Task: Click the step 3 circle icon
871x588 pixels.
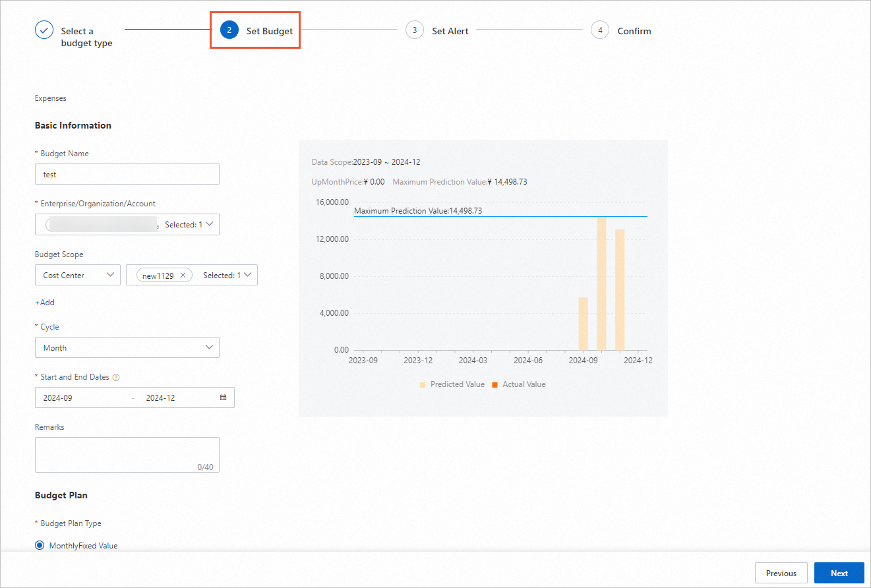Action: pyautogui.click(x=414, y=30)
